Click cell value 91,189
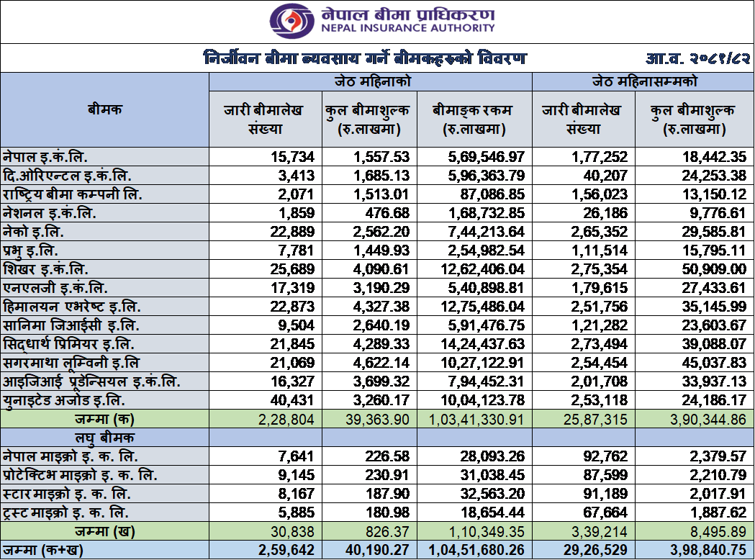Viewport: 755px width, 560px height. pos(606,494)
